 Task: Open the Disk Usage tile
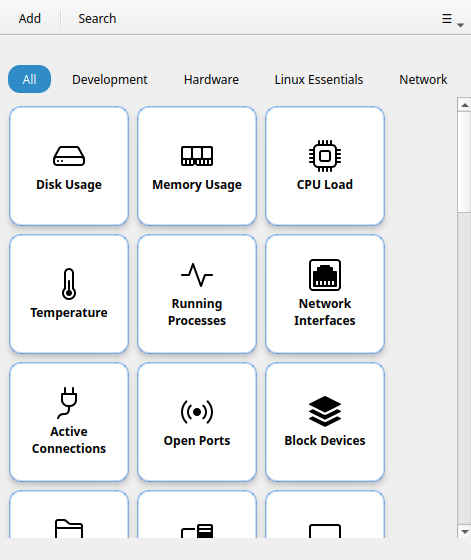tap(69, 166)
